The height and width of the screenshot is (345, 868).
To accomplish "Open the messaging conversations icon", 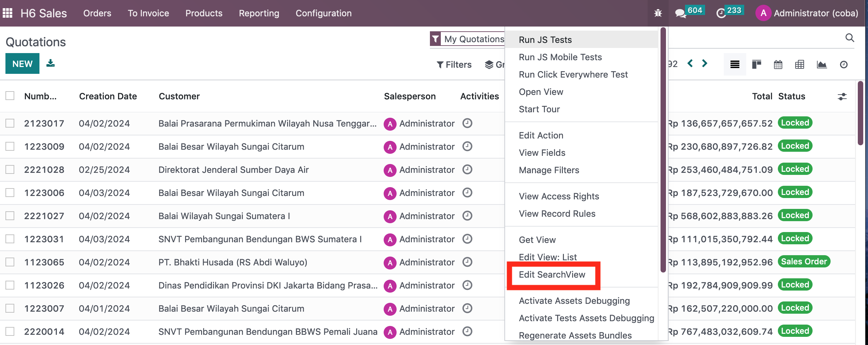I will 681,13.
